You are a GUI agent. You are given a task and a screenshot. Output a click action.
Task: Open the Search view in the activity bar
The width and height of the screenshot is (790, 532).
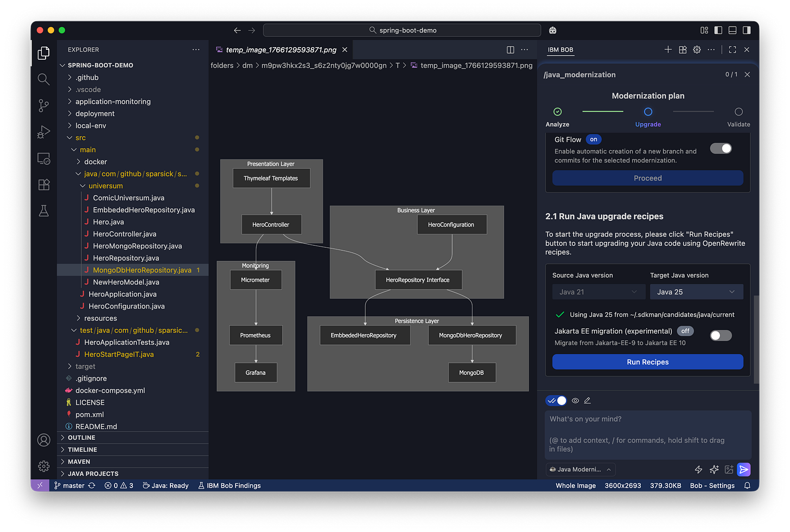tap(44, 79)
